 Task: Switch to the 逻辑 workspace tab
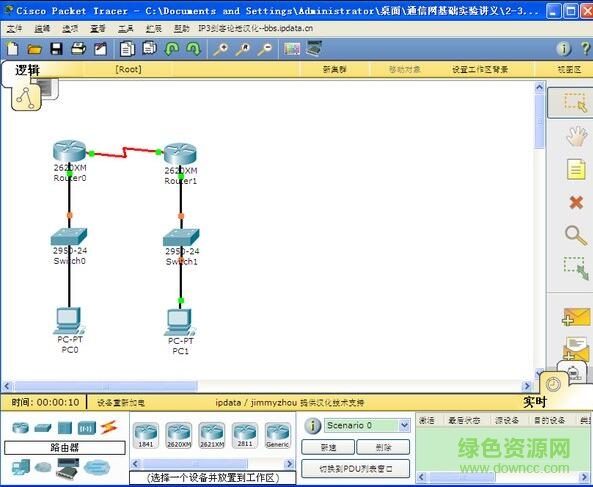(27, 70)
